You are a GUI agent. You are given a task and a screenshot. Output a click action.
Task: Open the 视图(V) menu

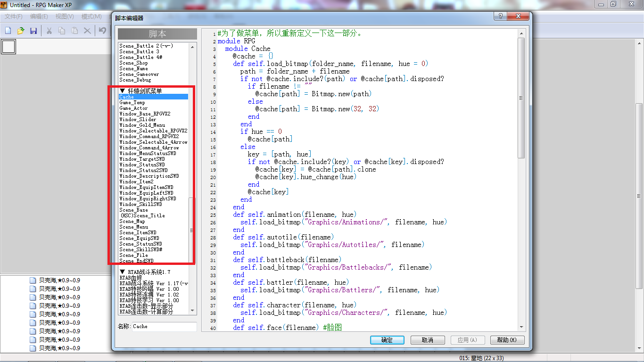point(65,16)
